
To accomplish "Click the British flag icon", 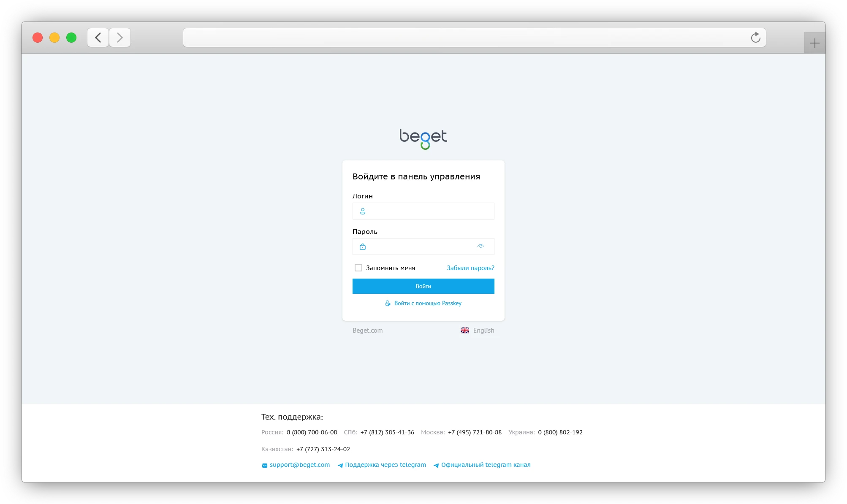I will coord(464,330).
